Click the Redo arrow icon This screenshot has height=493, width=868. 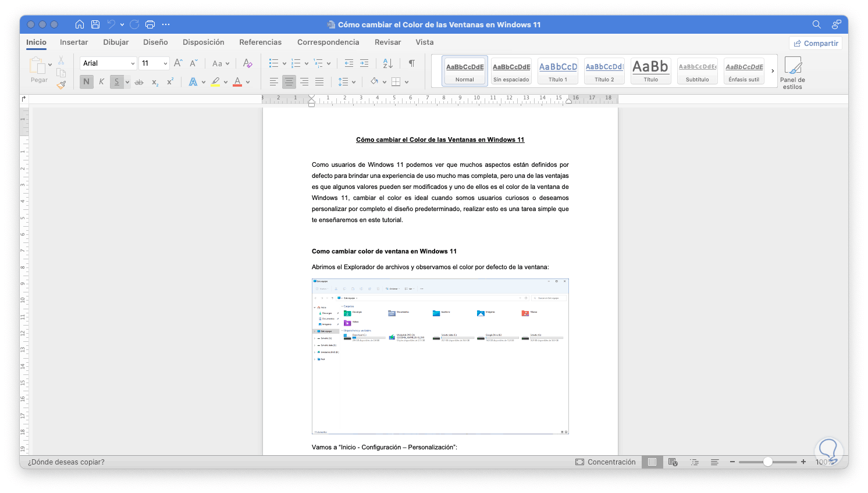pyautogui.click(x=134, y=24)
